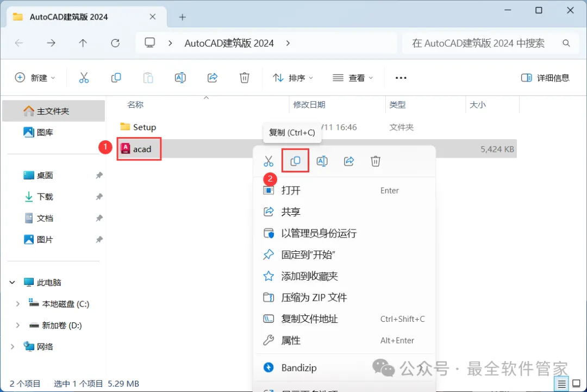Sort by the 名称 column header
Viewport: 587px width, 392px height.
[x=135, y=105]
